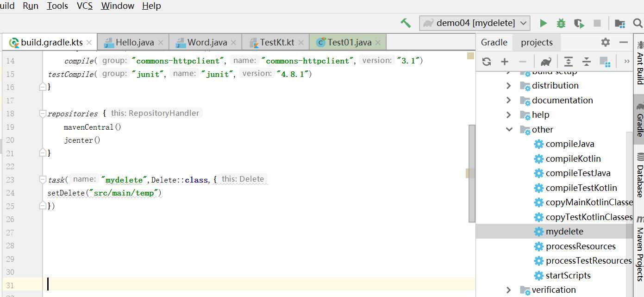Open the VCS menu
The width and height of the screenshot is (644, 297).
pyautogui.click(x=85, y=6)
